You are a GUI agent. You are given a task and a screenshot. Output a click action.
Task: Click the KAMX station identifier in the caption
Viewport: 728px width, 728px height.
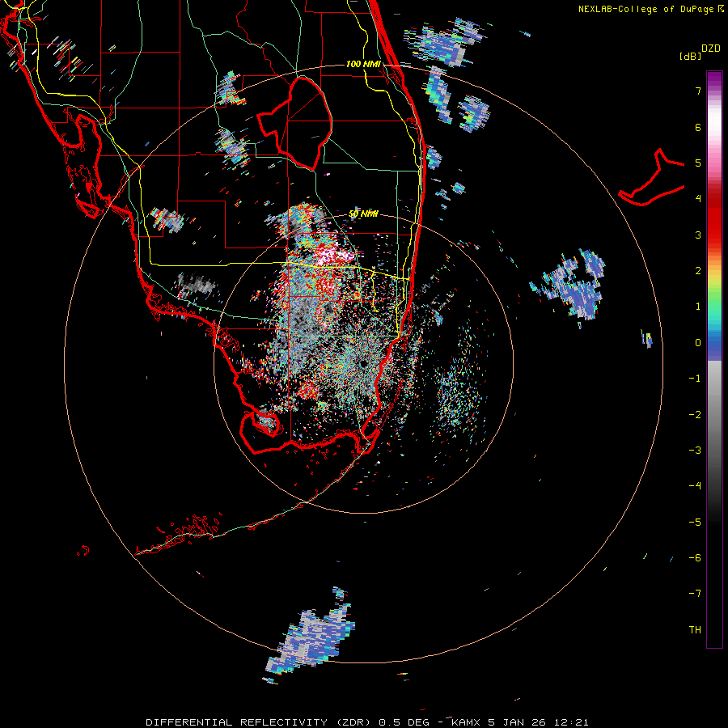click(x=466, y=722)
